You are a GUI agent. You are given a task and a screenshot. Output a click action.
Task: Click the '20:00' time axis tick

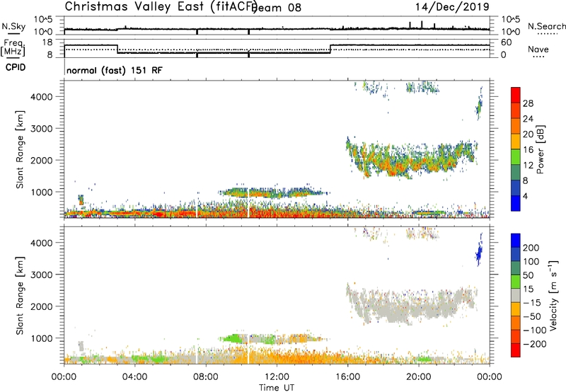click(419, 377)
